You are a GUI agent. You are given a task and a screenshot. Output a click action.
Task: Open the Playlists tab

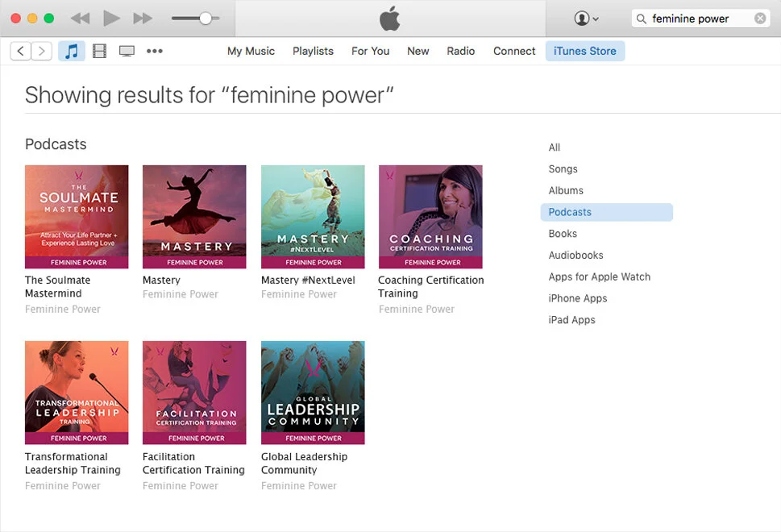(313, 51)
